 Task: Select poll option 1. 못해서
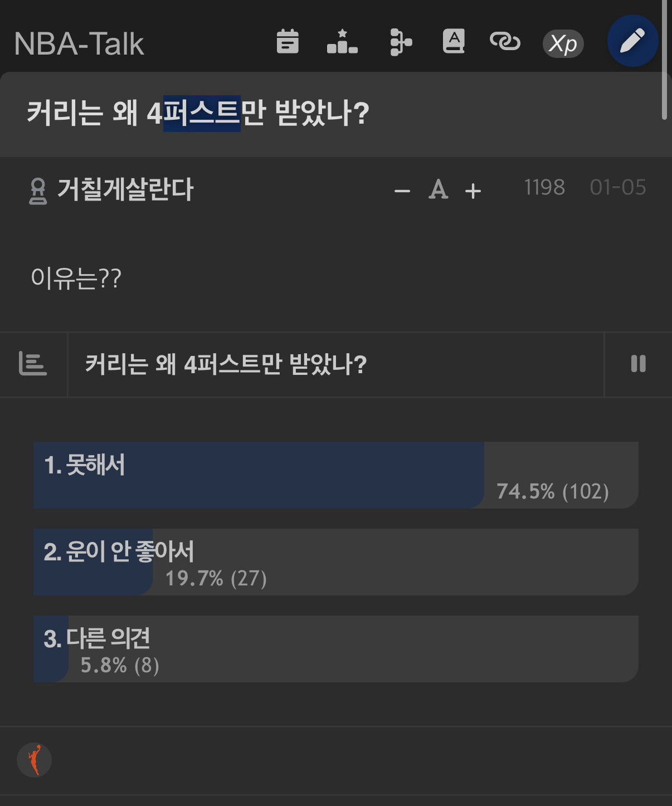pyautogui.click(x=335, y=475)
